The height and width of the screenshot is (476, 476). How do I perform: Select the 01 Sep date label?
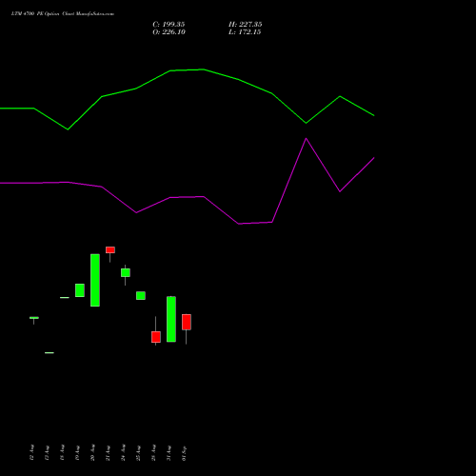point(184,453)
